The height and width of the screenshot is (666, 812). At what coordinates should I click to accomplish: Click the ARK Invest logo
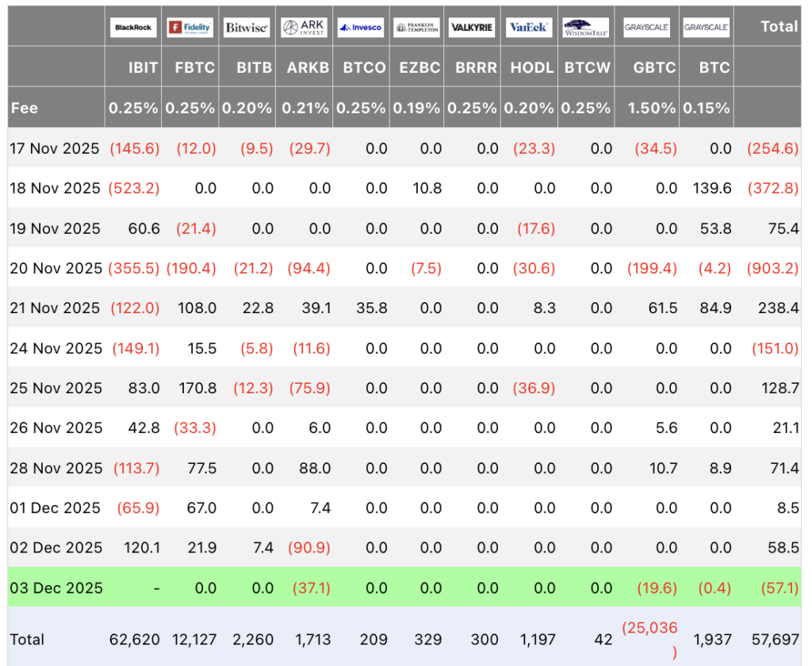coord(304,28)
